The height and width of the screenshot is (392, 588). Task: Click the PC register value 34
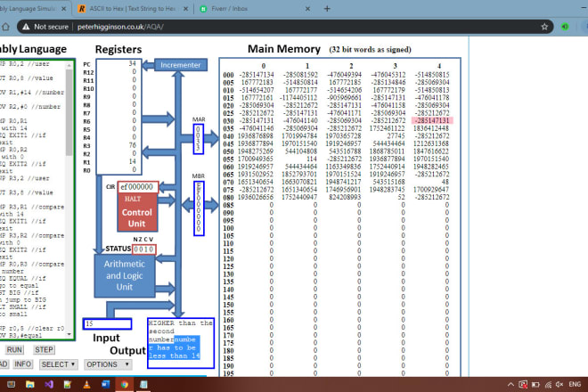point(132,63)
